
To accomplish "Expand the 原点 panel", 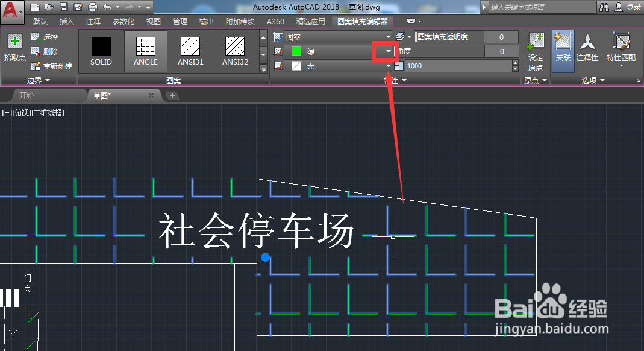I will (x=535, y=80).
